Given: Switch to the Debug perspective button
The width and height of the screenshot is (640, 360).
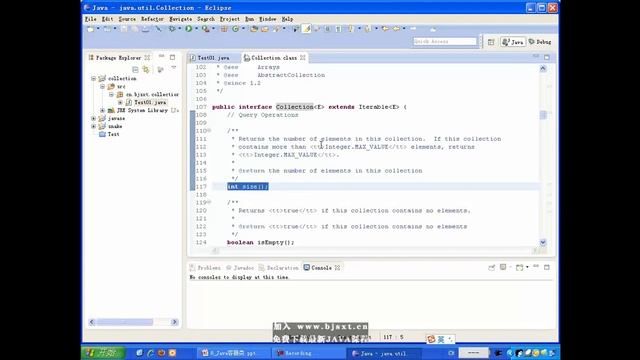Looking at the screenshot, I should (x=540, y=42).
